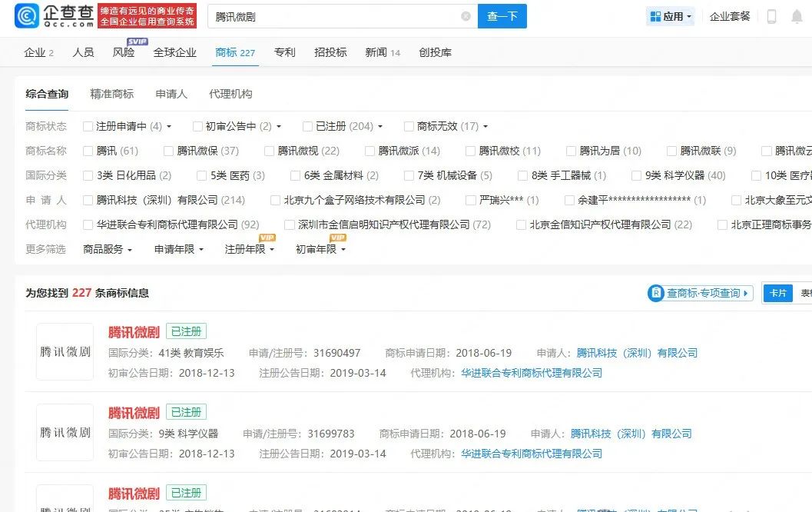Switch to the 企业 tab
The width and height of the screenshot is (812, 512).
pos(38,52)
